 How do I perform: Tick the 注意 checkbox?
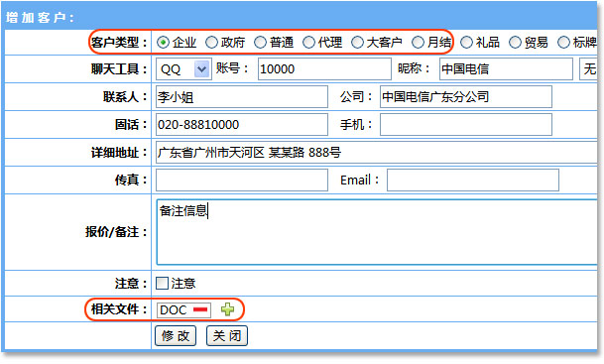[x=163, y=283]
